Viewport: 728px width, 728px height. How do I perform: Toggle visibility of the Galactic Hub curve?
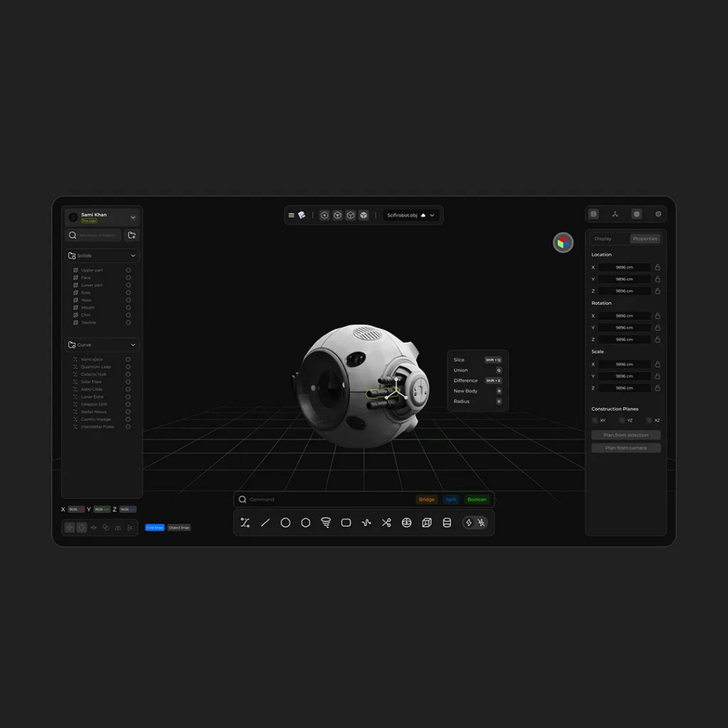pos(128,374)
